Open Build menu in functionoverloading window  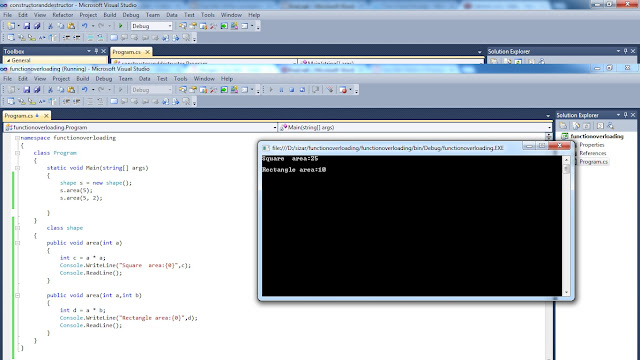click(82, 79)
